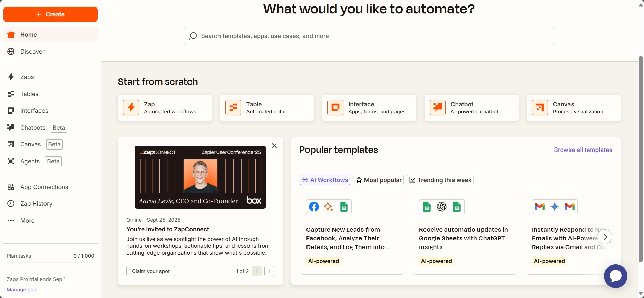Click the Chatbot card icon
Image resolution: width=644 pixels, height=298 pixels.
pos(438,108)
